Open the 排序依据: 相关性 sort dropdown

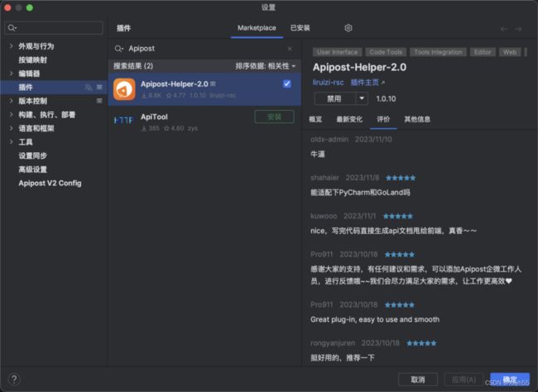coord(265,66)
